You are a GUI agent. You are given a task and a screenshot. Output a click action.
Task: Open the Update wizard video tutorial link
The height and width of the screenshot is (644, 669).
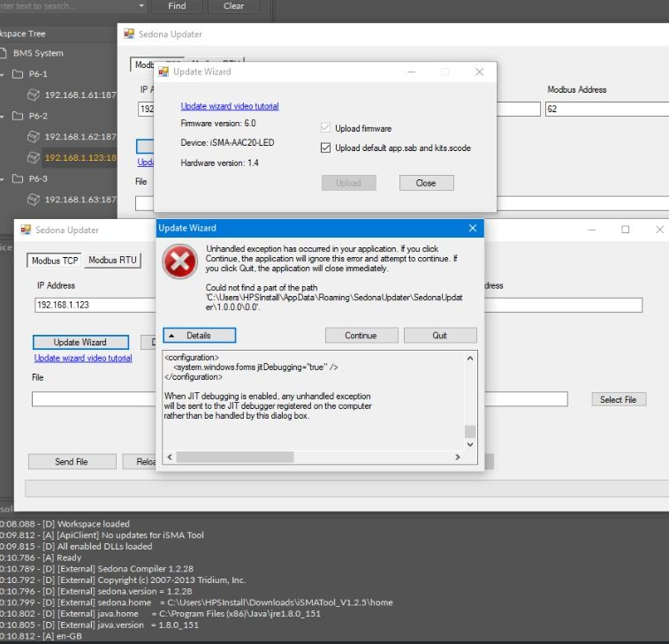pos(83,358)
